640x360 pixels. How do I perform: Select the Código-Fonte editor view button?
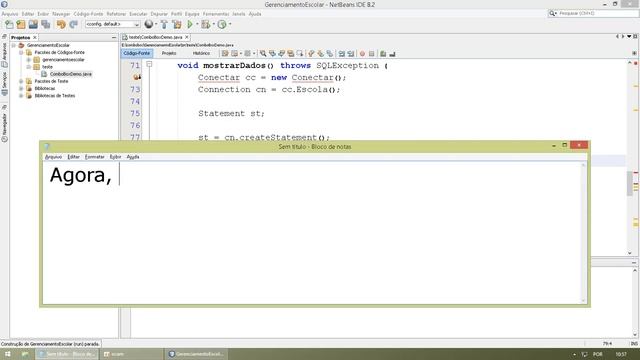[x=137, y=53]
